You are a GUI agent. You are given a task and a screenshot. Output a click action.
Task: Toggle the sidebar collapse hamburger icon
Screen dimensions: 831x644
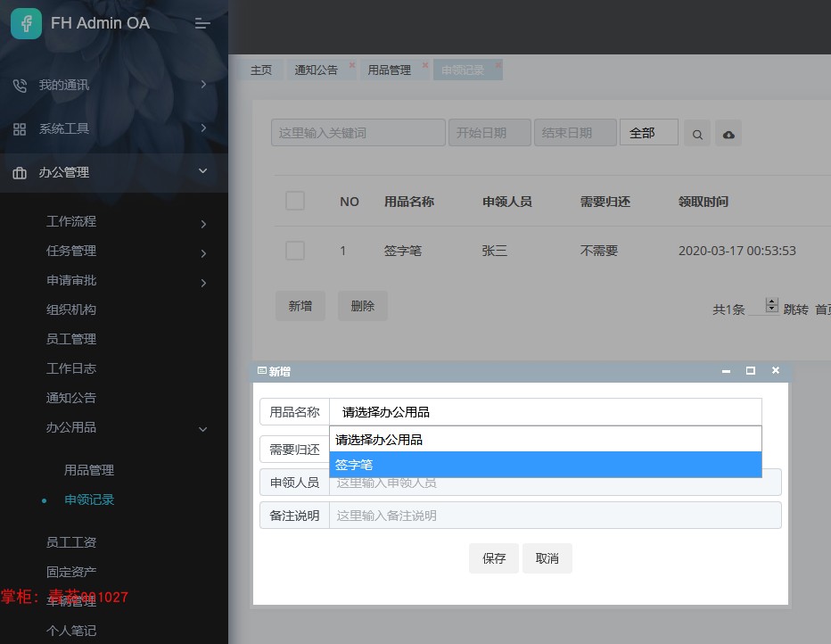[x=202, y=23]
